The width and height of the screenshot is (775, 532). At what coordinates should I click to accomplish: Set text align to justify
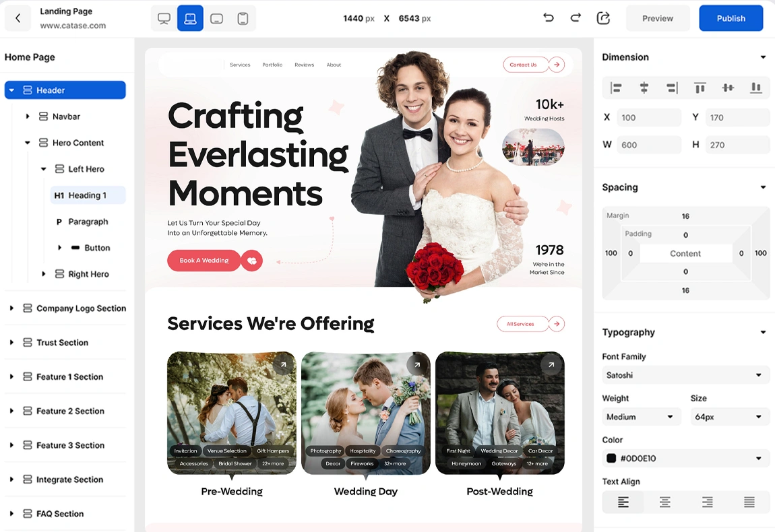[749, 502]
